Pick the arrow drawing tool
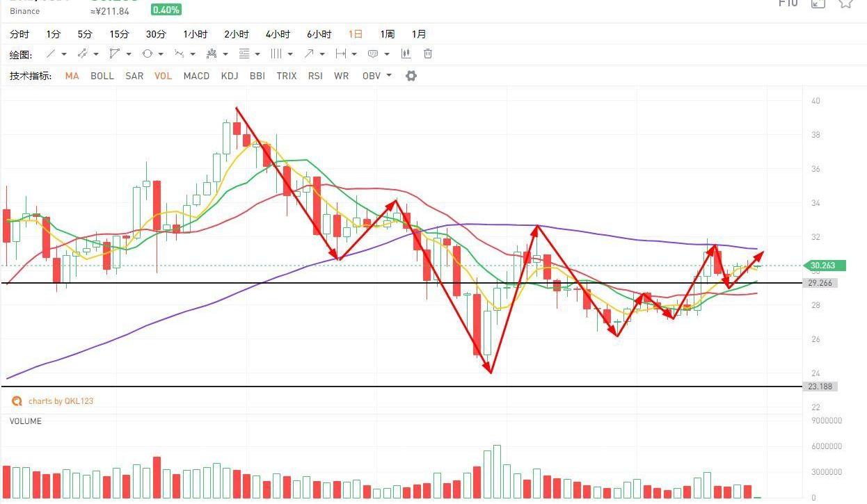 309,54
